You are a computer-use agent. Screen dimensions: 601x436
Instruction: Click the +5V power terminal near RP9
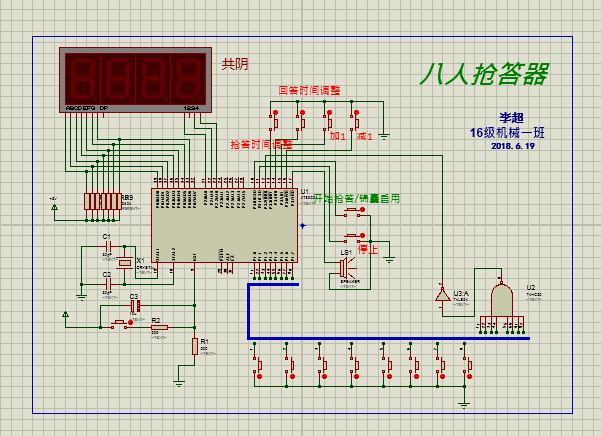(54, 207)
